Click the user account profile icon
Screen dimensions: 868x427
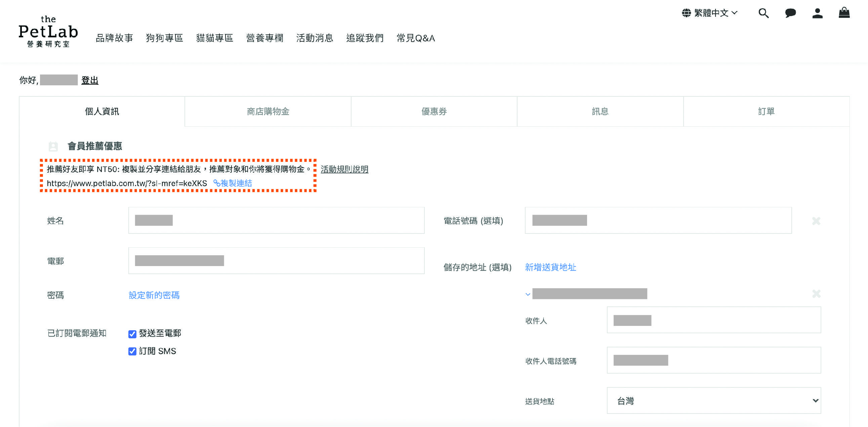point(817,13)
